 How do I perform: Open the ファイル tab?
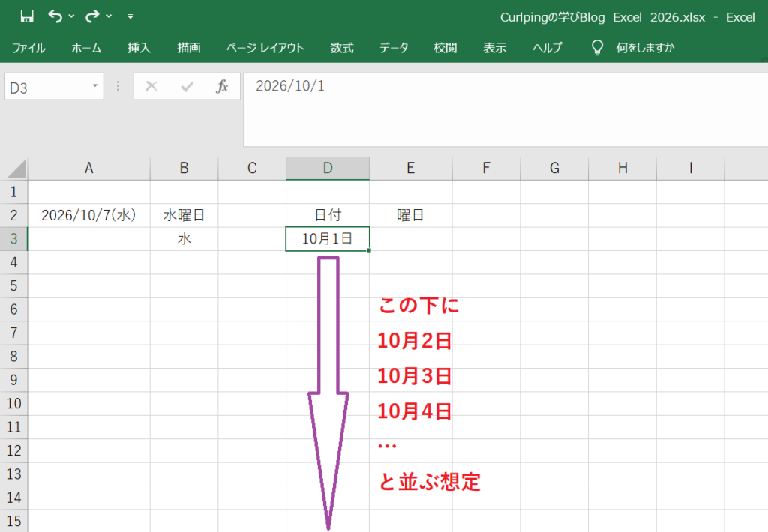coord(28,48)
